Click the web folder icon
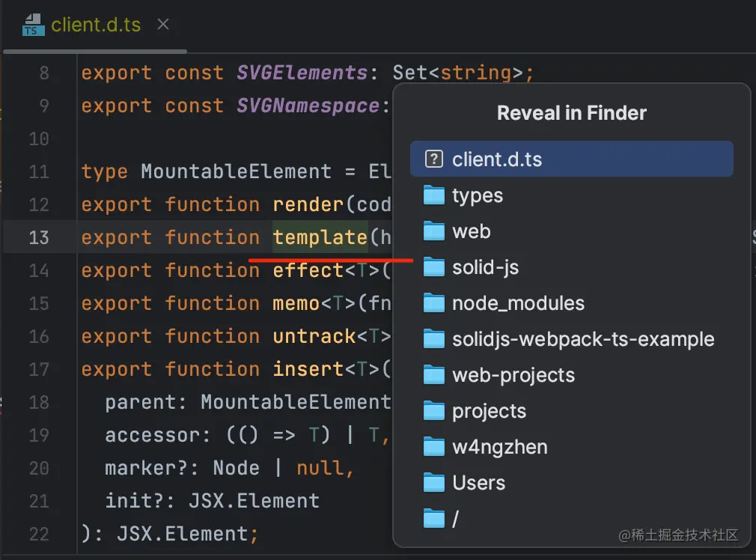This screenshot has width=756, height=560. [x=434, y=231]
